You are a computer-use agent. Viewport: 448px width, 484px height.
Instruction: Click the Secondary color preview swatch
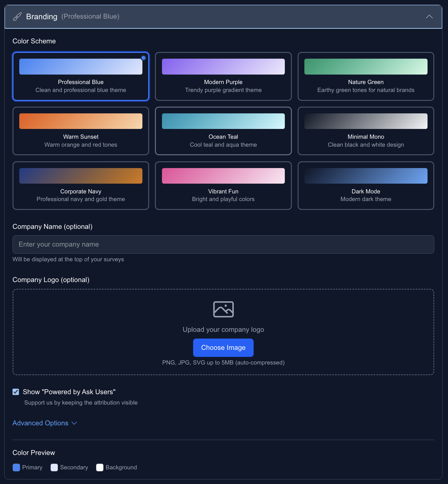(x=54, y=468)
